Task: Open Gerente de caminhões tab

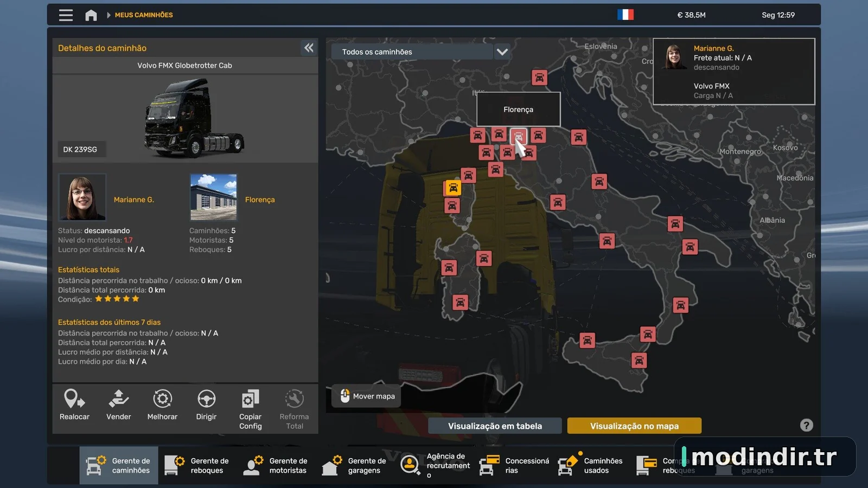Action: click(119, 465)
